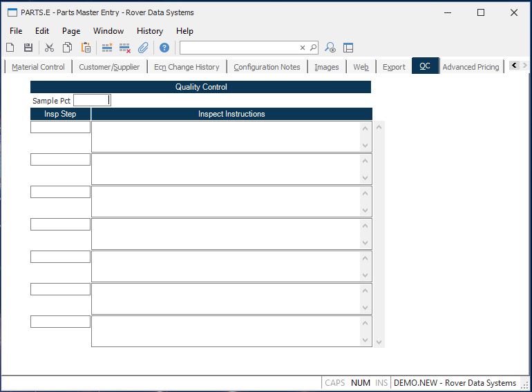Click the Insert row icon
This screenshot has height=392, width=532.
click(107, 48)
